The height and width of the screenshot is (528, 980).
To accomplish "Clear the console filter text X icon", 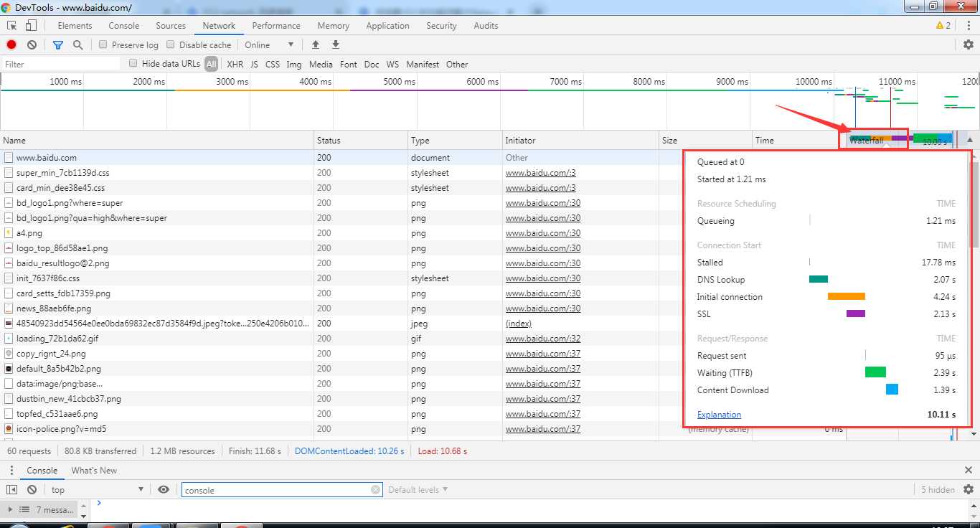I will pos(375,489).
